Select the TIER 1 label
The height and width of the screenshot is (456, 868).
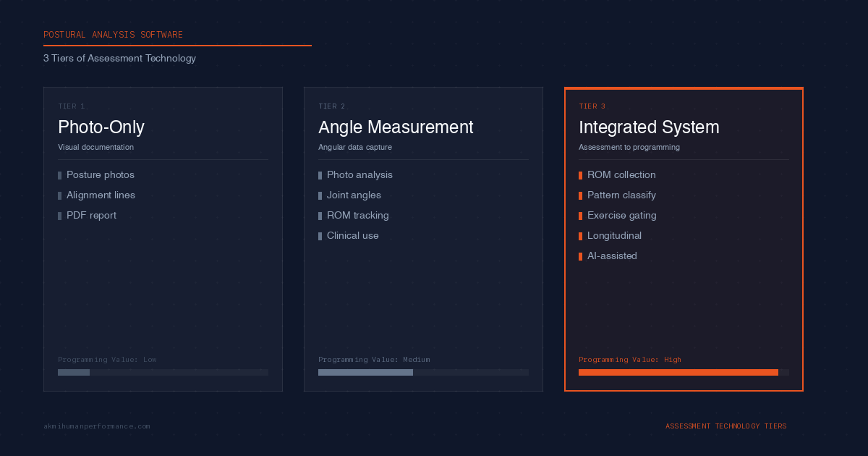[x=71, y=106]
